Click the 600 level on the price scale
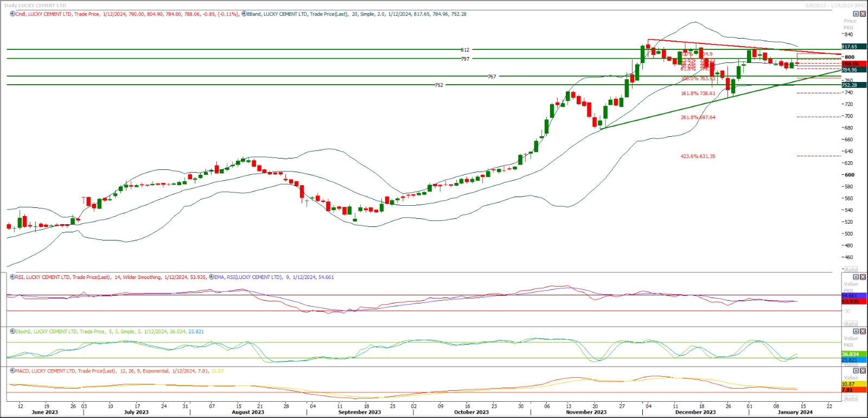 click(x=849, y=175)
